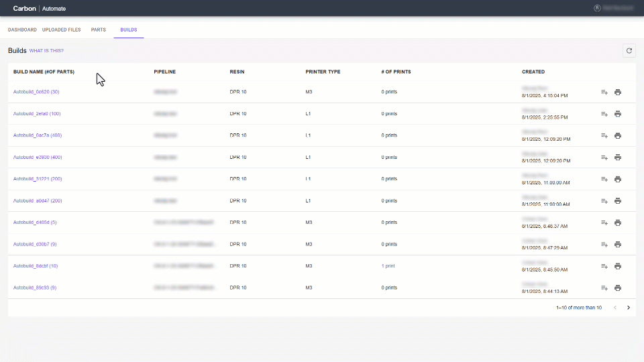Click printer icon for Autobuild_2efa0
The image size is (644, 362).
tap(618, 114)
